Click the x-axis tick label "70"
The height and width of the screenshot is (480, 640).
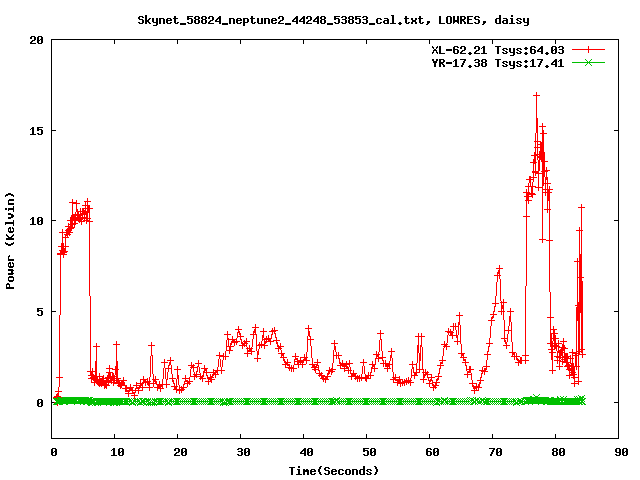[495, 452]
